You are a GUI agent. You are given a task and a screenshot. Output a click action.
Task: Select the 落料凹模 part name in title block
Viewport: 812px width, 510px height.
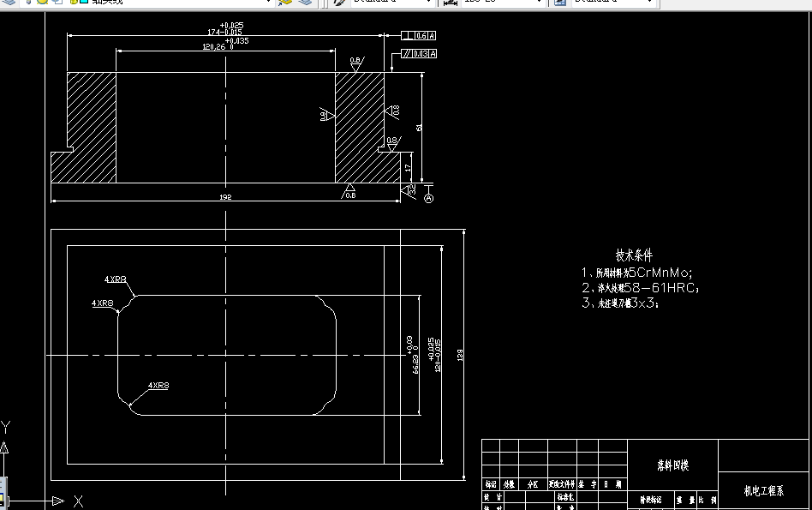(672, 465)
